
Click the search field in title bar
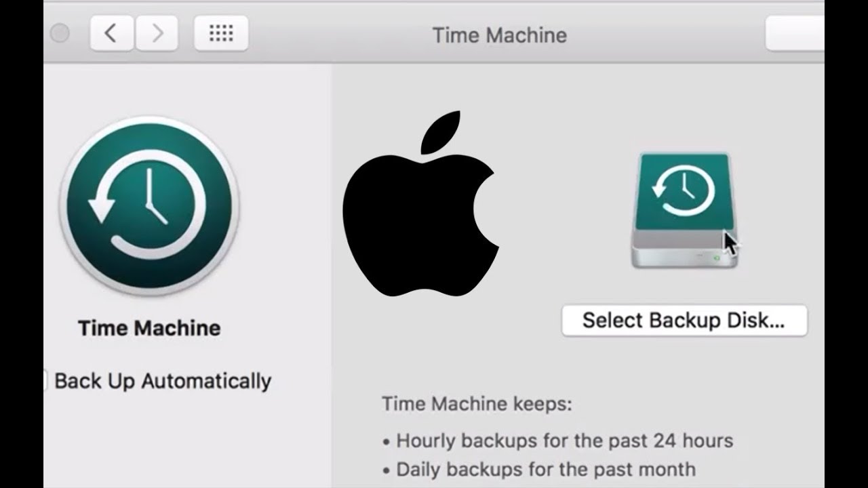[795, 33]
